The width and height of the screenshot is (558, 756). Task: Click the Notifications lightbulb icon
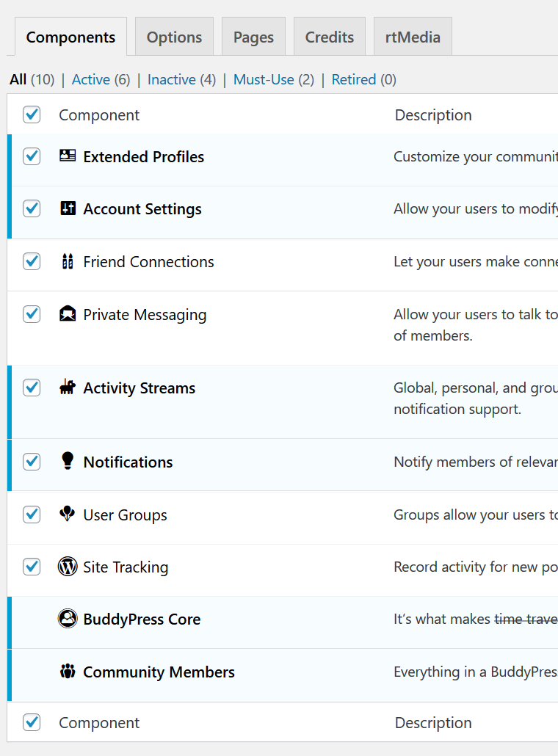tap(68, 460)
